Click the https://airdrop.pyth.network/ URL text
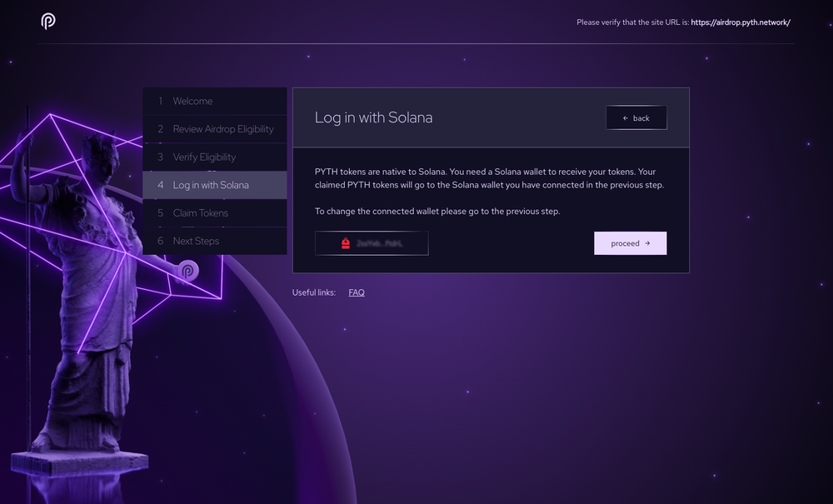Screen dimensions: 833x504 click(x=741, y=22)
